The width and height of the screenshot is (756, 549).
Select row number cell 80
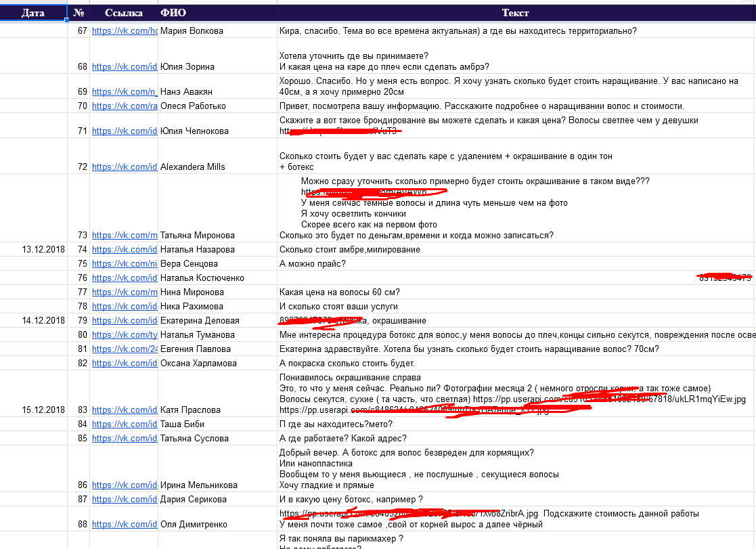[79, 335]
